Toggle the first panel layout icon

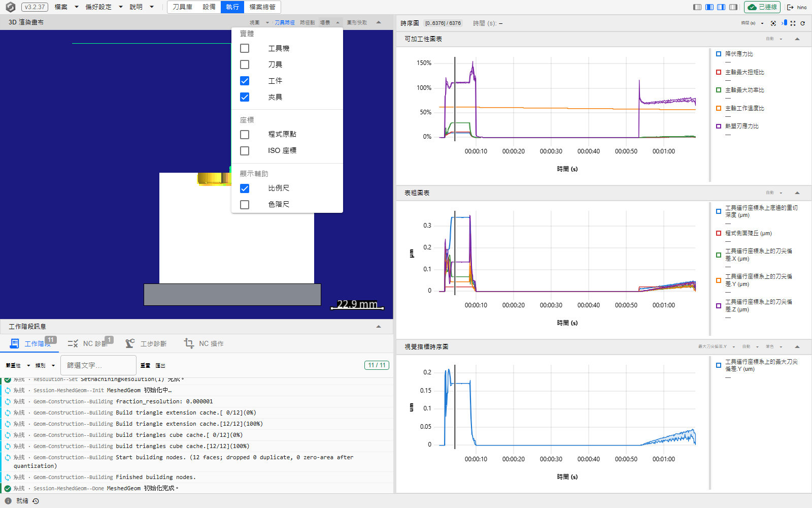[697, 7]
